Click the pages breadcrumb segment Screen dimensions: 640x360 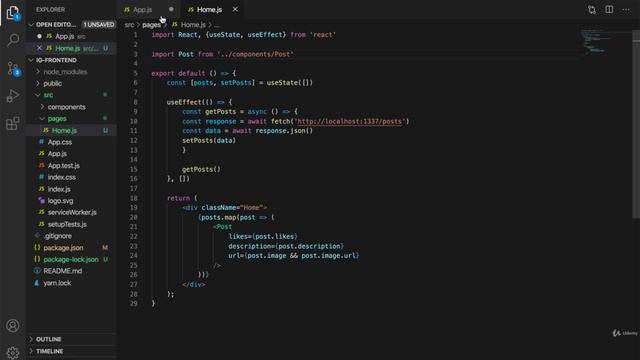[x=151, y=25]
